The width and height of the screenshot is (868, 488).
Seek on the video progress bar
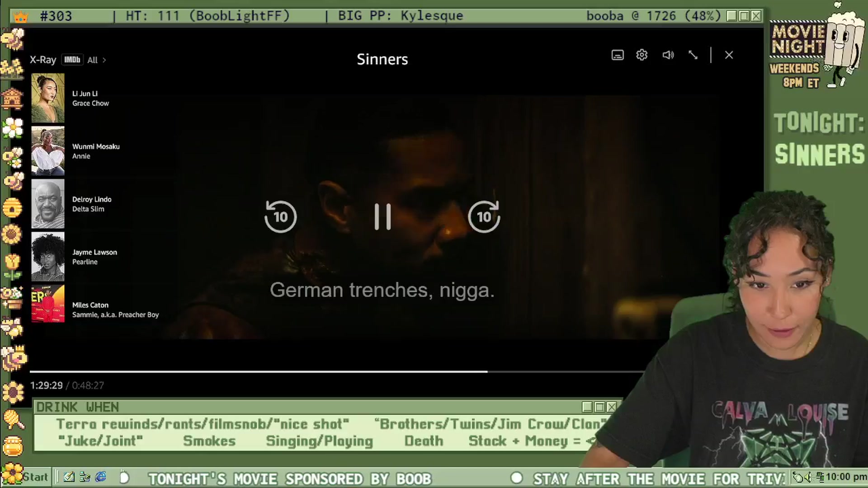[337, 371]
